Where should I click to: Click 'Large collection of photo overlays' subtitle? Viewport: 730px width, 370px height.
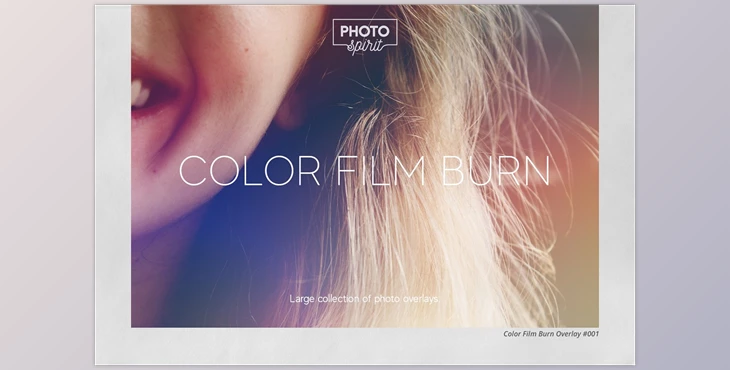click(x=364, y=299)
